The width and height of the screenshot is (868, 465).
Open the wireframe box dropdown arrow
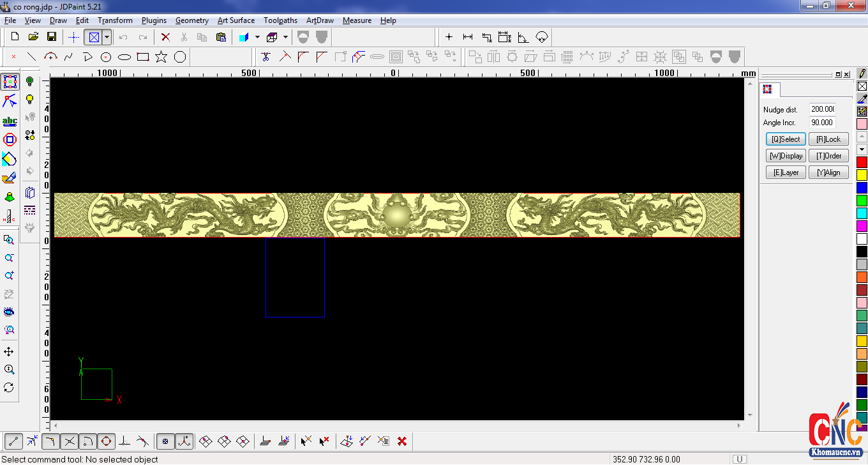[285, 37]
